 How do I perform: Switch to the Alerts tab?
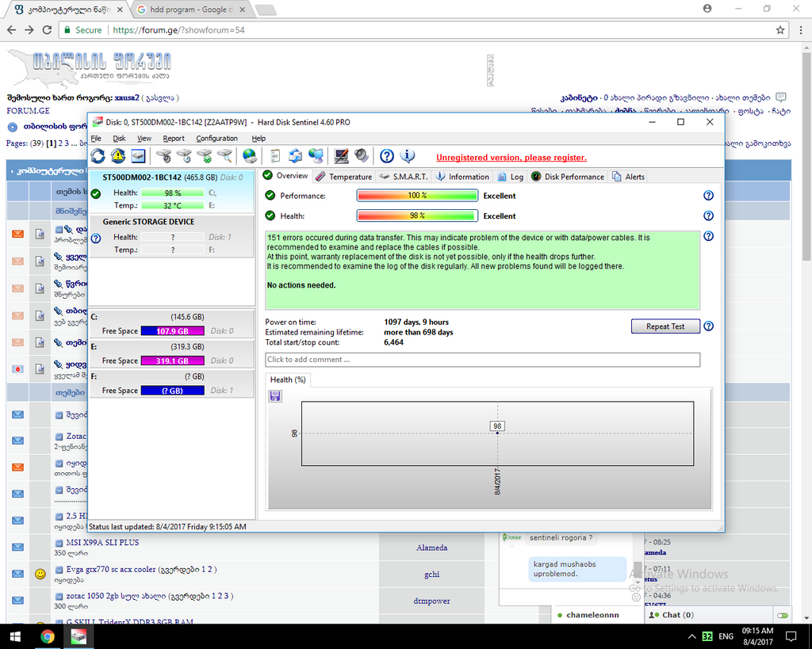[629, 177]
